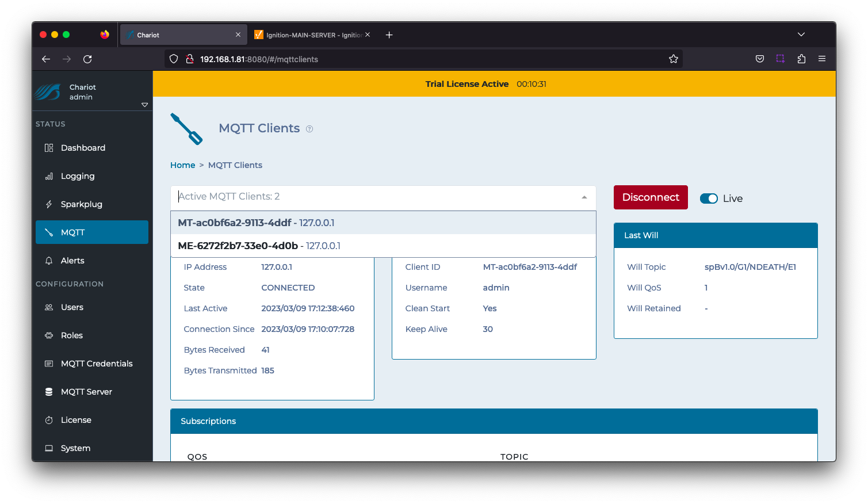Click the forward navigation arrow
The height and width of the screenshot is (504, 868).
[67, 59]
